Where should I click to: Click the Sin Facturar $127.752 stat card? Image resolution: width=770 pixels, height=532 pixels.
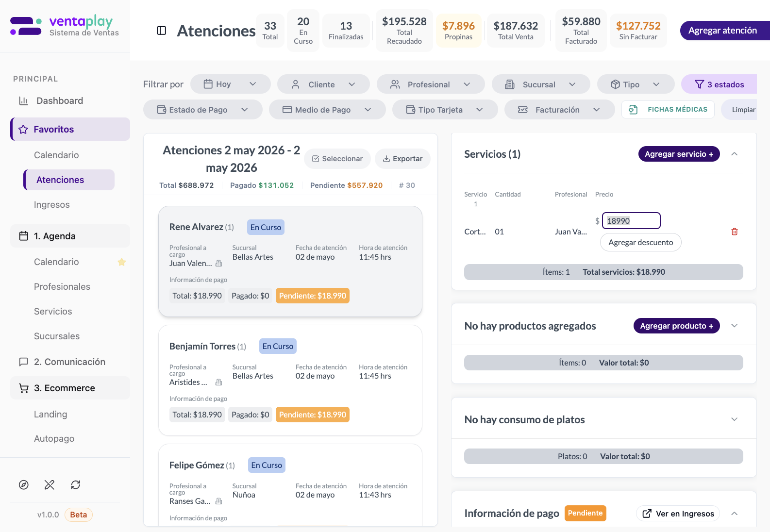pos(638,31)
